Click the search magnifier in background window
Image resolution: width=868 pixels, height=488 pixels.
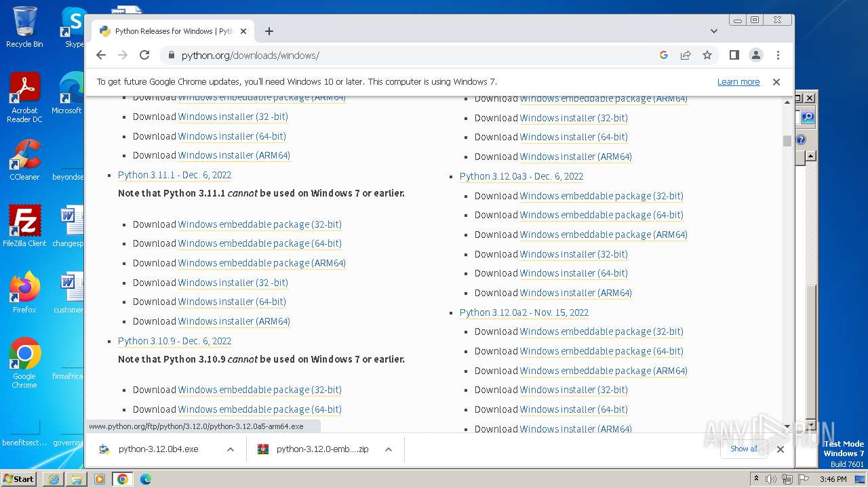[x=807, y=117]
